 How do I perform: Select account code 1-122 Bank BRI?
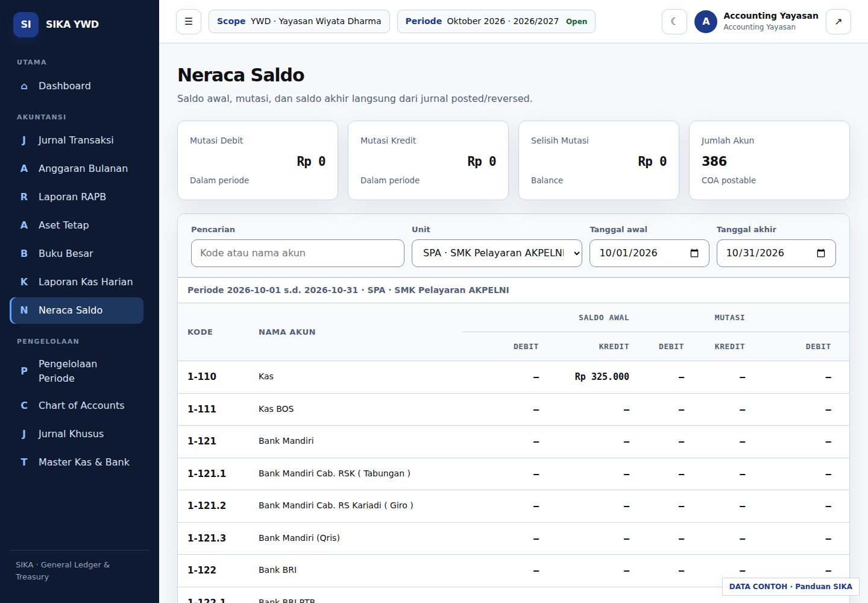(x=202, y=570)
